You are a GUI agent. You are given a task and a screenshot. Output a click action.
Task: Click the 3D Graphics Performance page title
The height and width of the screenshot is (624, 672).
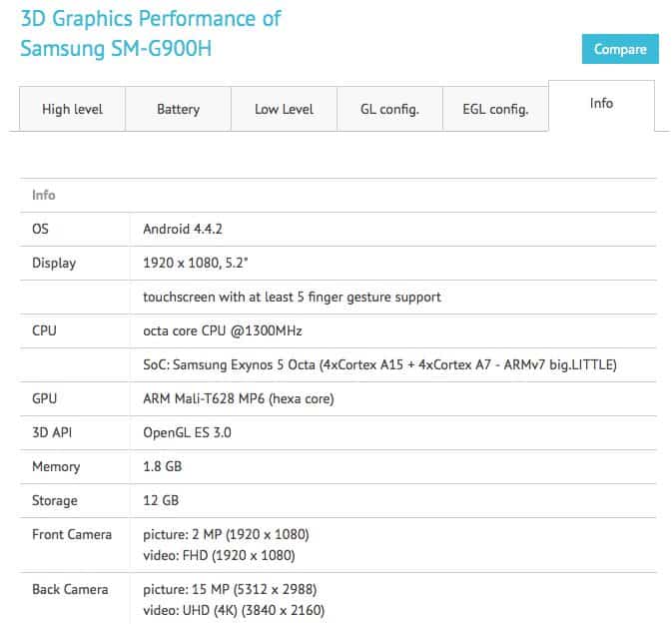pyautogui.click(x=151, y=33)
